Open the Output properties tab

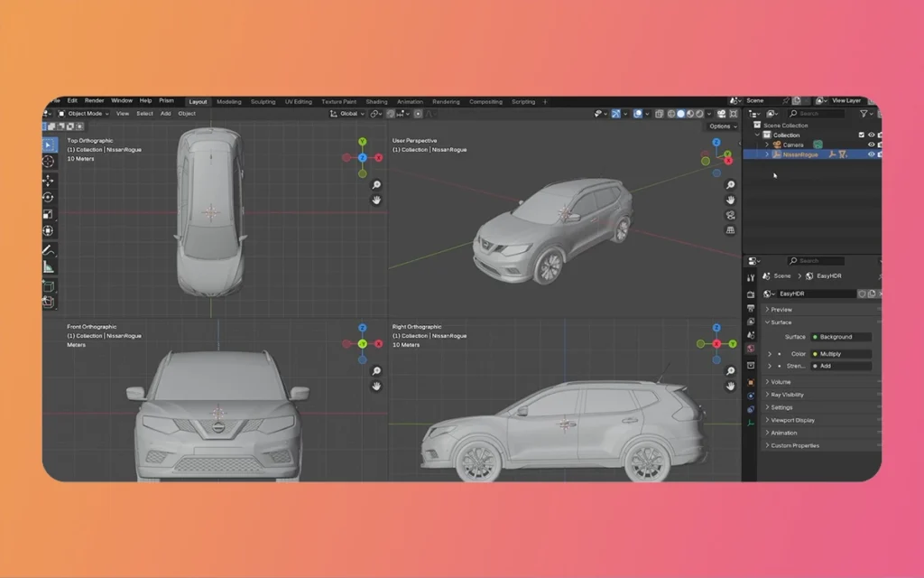point(751,309)
